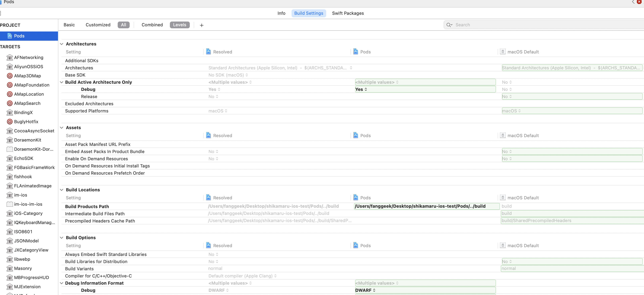Click the DoraemonKit-Dor... bundle folder icon
This screenshot has height=295, width=644.
point(10,149)
